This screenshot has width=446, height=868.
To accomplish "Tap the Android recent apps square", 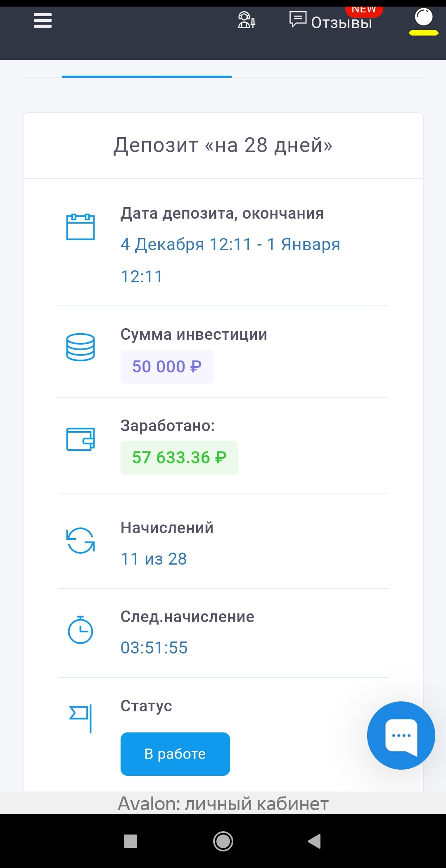I will pyautogui.click(x=130, y=841).
